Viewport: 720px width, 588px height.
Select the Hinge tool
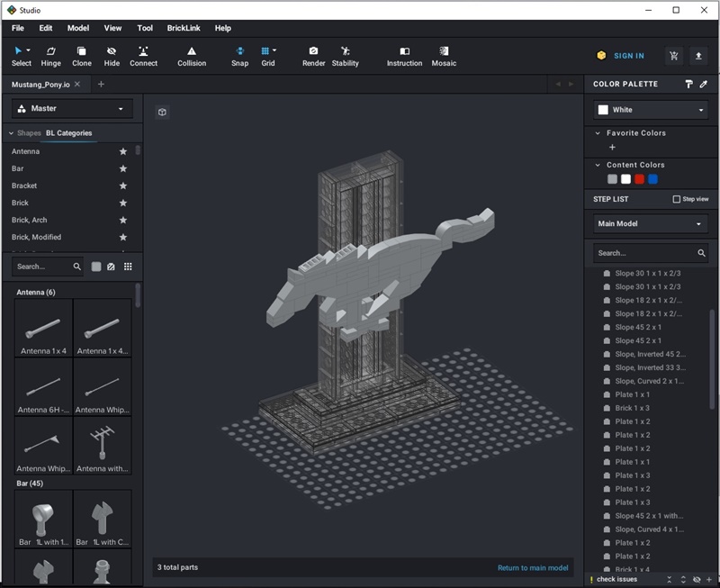[x=51, y=57]
